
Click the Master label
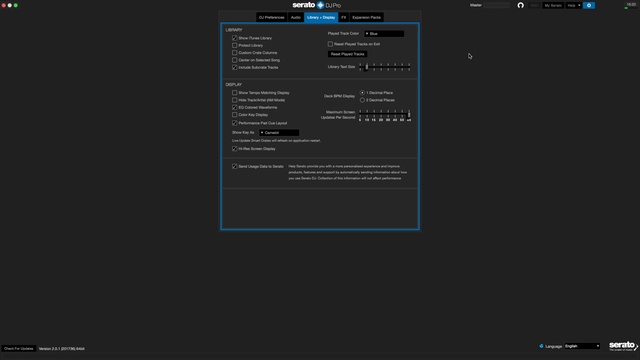(x=476, y=5)
